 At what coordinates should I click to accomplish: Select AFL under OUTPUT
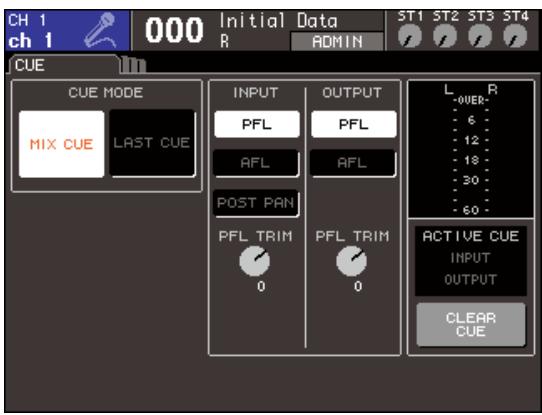click(x=353, y=163)
